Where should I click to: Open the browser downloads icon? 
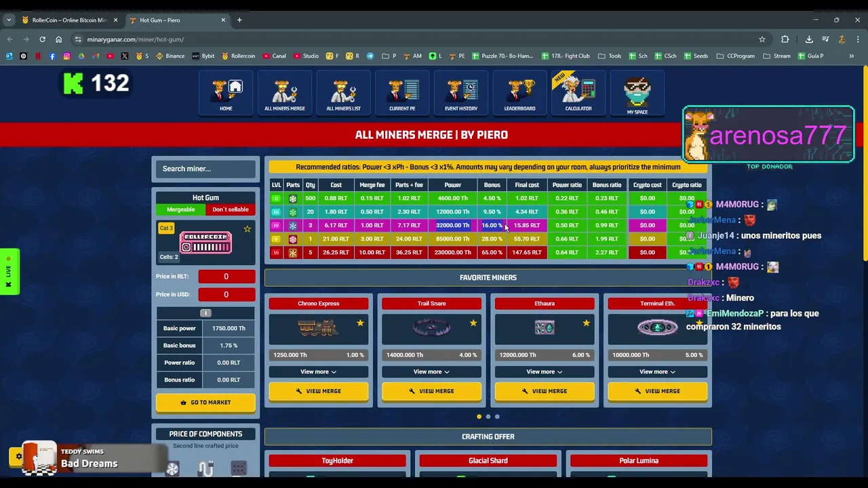coord(809,39)
